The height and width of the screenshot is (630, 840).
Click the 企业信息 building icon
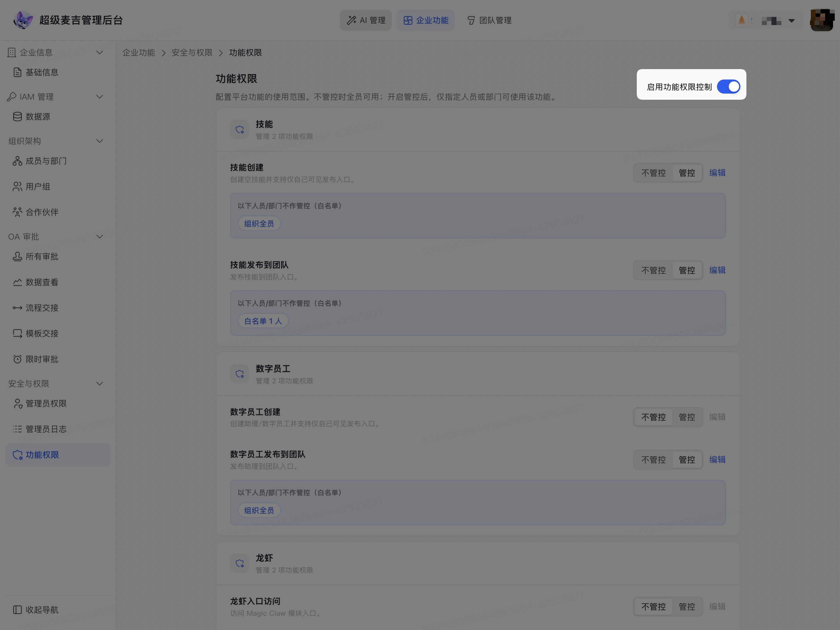click(12, 52)
